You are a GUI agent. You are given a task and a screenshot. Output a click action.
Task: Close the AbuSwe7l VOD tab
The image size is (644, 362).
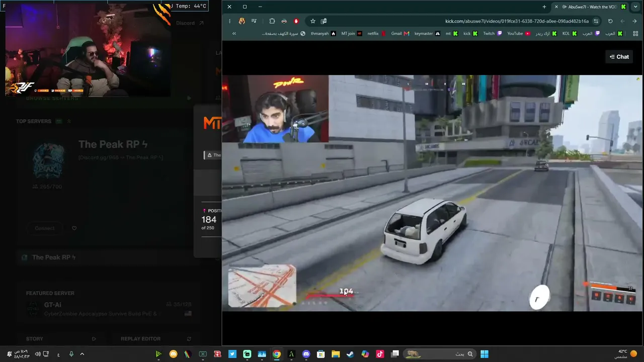(556, 7)
